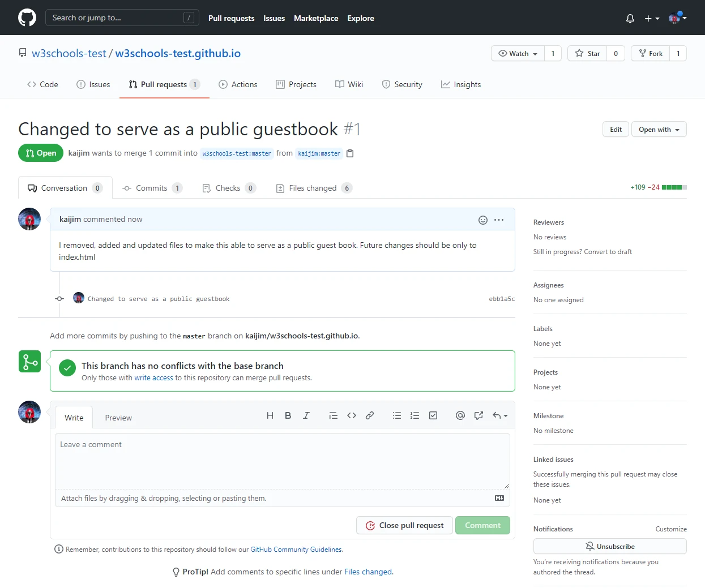Viewport: 705px width, 588px height.
Task: Insert code with the code brackets icon
Action: tap(352, 415)
